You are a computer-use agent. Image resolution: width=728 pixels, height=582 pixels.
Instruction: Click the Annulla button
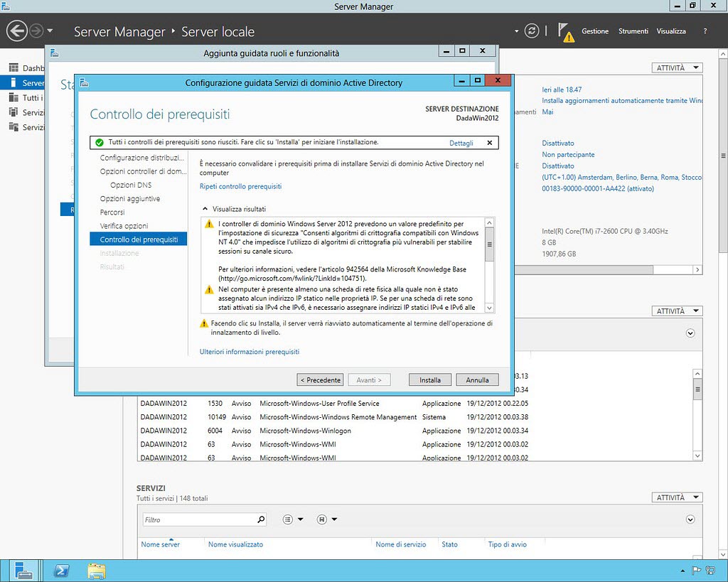tap(477, 379)
